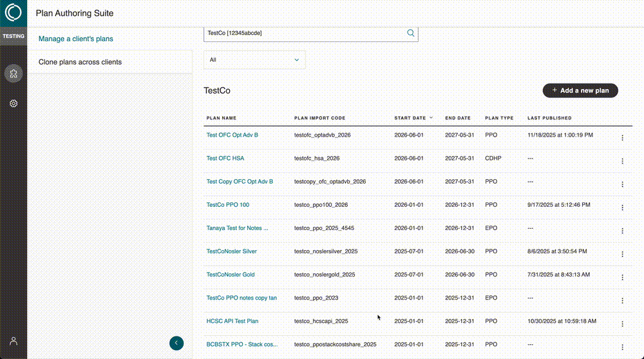Viewport: 644px width, 359px height.
Task: Open the TestCo PPO 100 plan link
Action: pos(227,205)
